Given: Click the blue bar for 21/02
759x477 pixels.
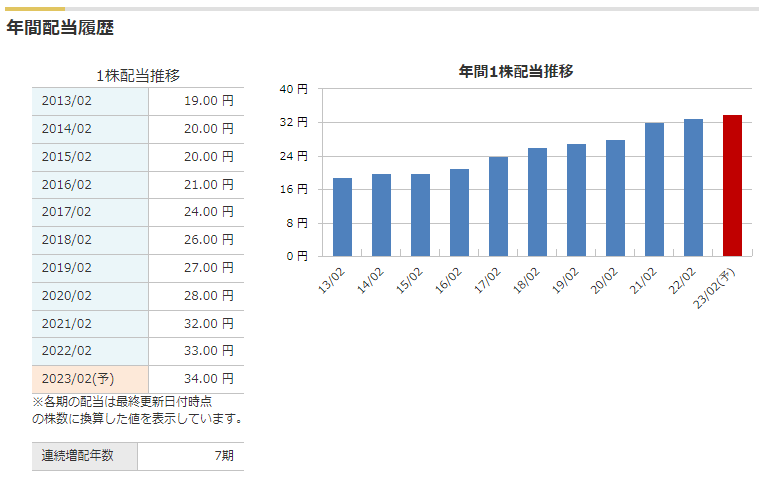Looking at the screenshot, I should (x=654, y=189).
